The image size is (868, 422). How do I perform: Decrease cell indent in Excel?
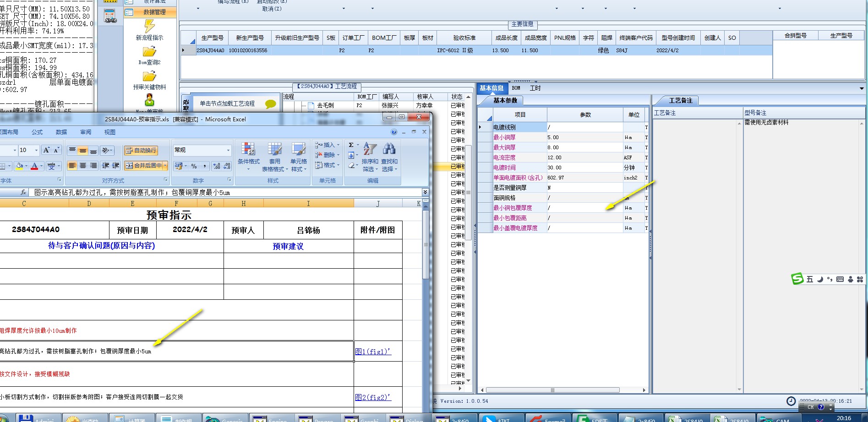click(x=106, y=166)
